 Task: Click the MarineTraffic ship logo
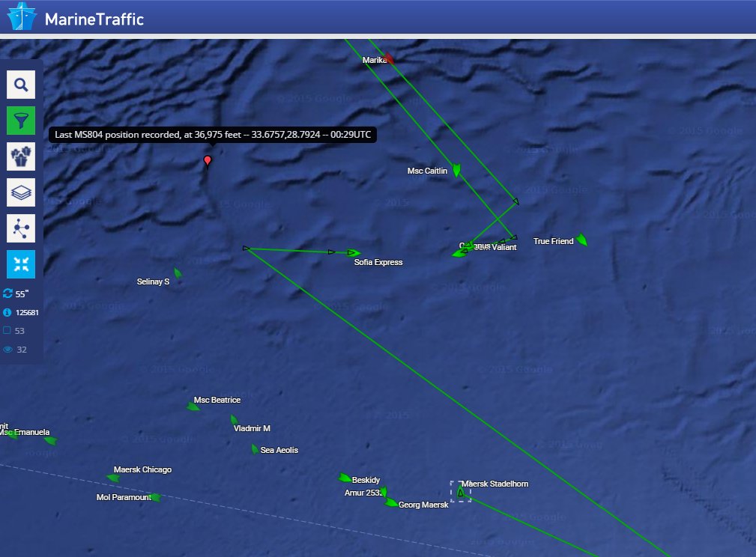point(22,16)
